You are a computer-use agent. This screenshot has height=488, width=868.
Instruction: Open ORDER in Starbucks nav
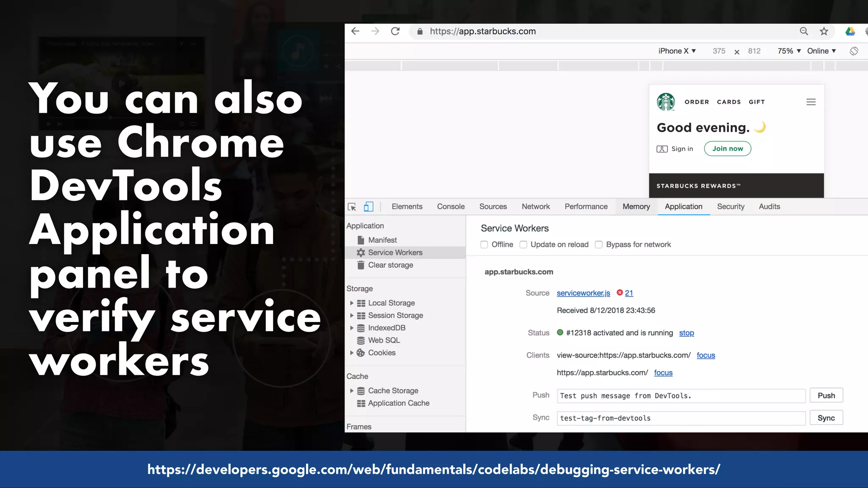[x=697, y=102]
